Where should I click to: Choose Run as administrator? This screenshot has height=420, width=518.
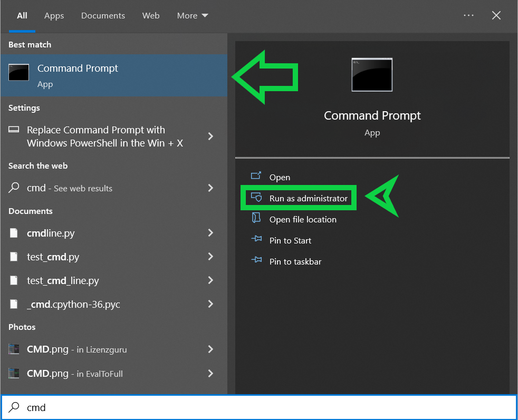pyautogui.click(x=308, y=198)
